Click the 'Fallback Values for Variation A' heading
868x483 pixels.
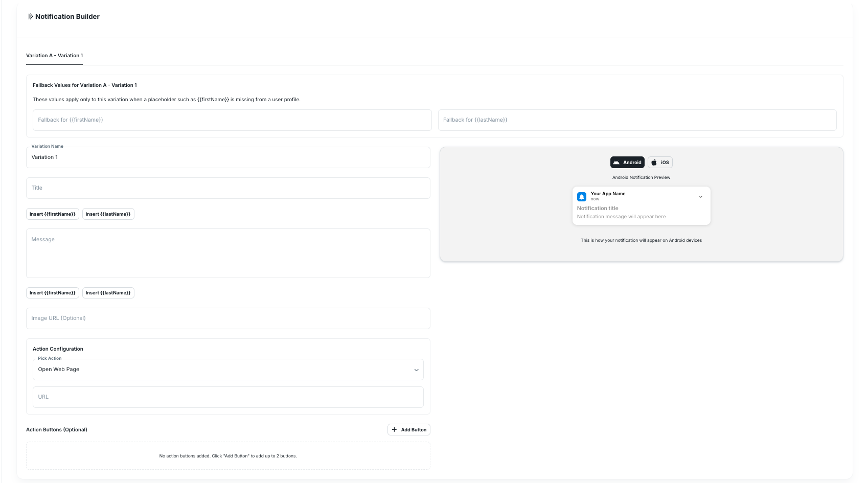[x=85, y=85]
